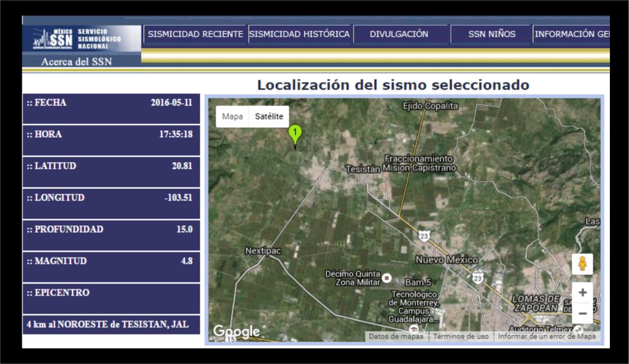Viewport: 629px width, 364px height.
Task: Click the Google logo on the map
Action: tap(236, 331)
